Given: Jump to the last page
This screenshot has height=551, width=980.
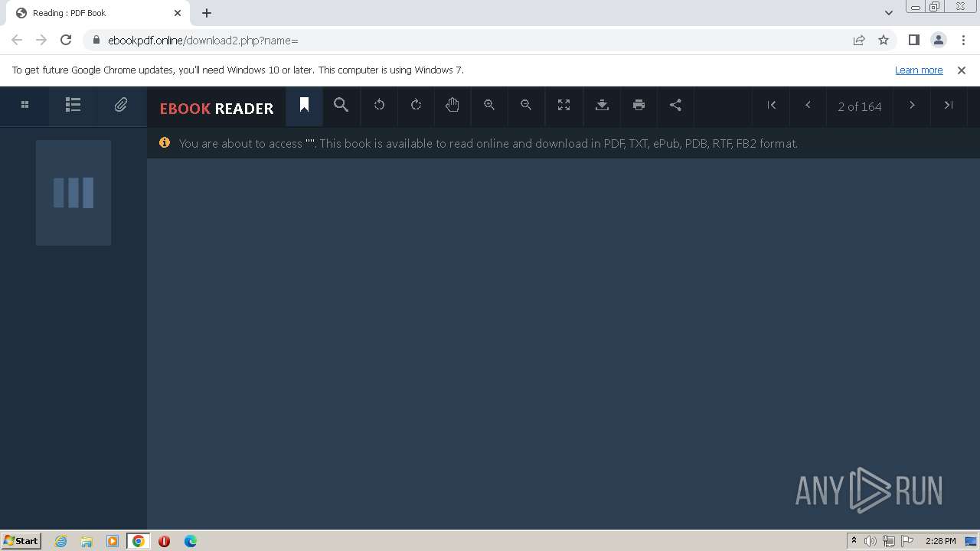Looking at the screenshot, I should click(x=949, y=106).
